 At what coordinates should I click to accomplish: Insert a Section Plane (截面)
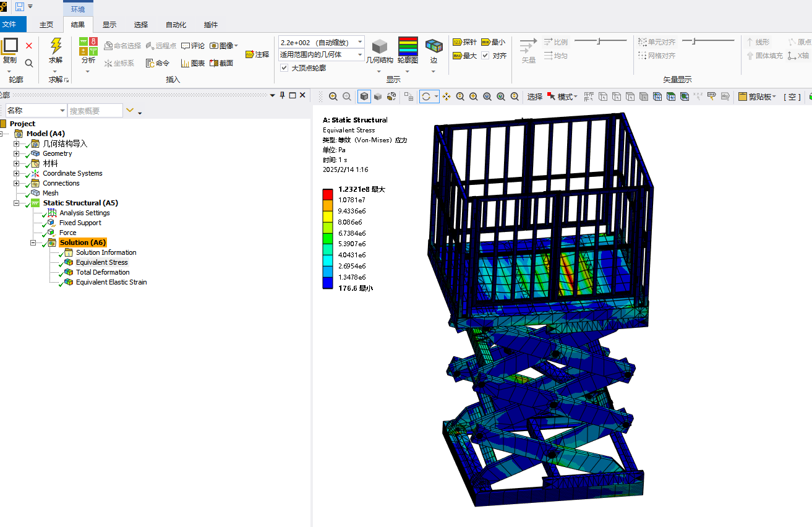point(221,63)
